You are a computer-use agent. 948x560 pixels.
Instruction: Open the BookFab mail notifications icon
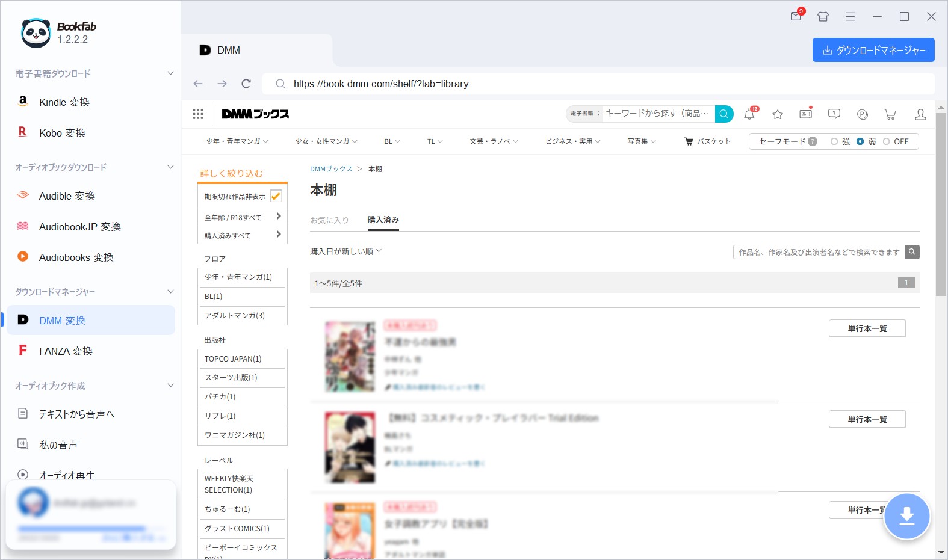pyautogui.click(x=796, y=16)
